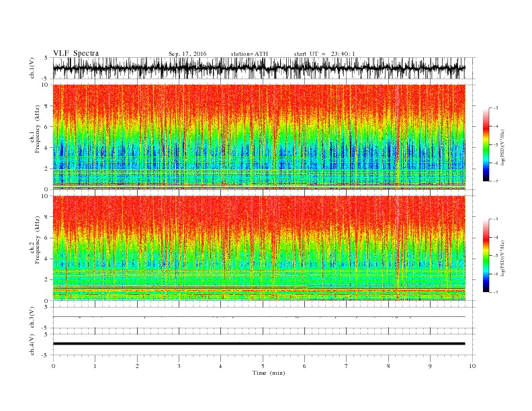Image resolution: width=532 pixels, height=411 pixels.
Task: Click the ch.4 thick black signal trace
Action: (x=259, y=344)
